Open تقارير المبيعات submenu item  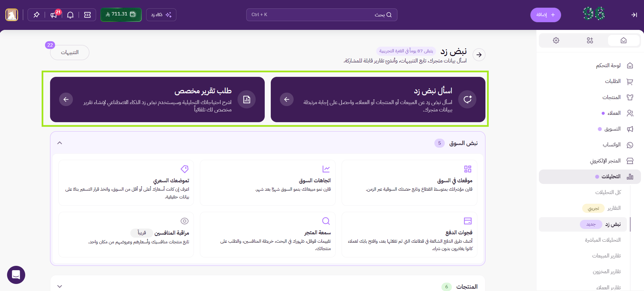pyautogui.click(x=606, y=256)
